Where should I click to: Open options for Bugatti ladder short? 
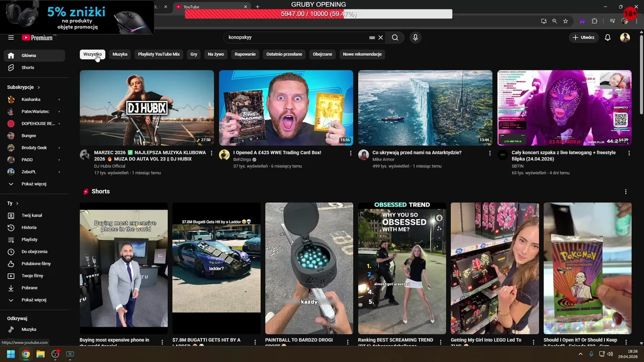[x=255, y=342]
